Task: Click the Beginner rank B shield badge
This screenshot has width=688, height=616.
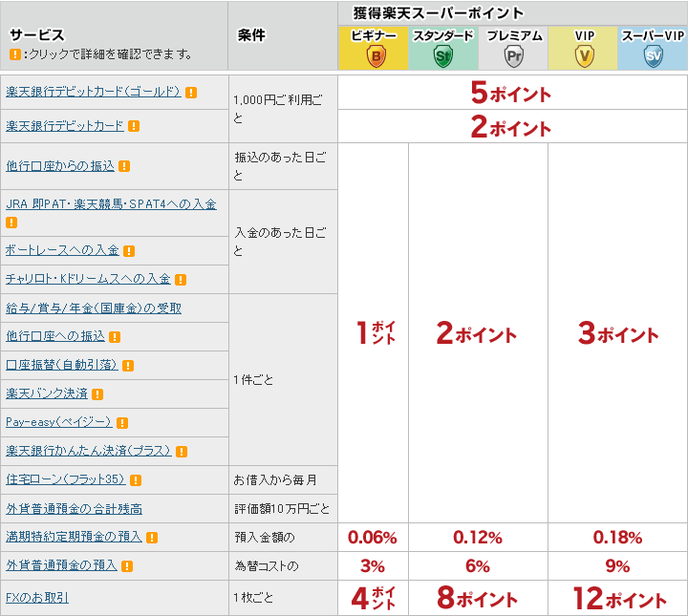Action: point(376,56)
